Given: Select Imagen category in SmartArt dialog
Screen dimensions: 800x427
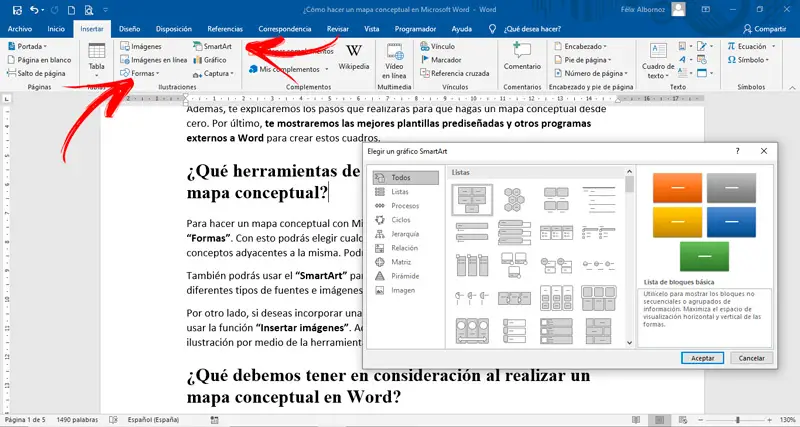Looking at the screenshot, I should click(406, 290).
